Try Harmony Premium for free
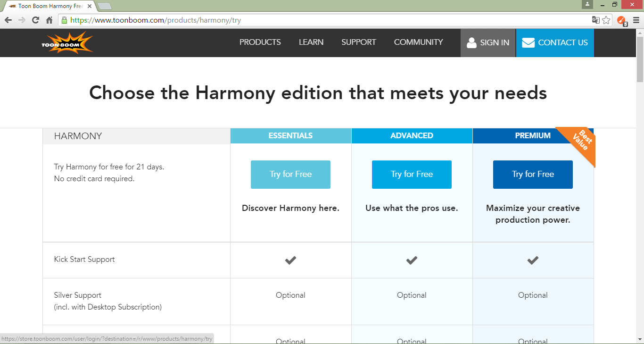 pos(533,175)
